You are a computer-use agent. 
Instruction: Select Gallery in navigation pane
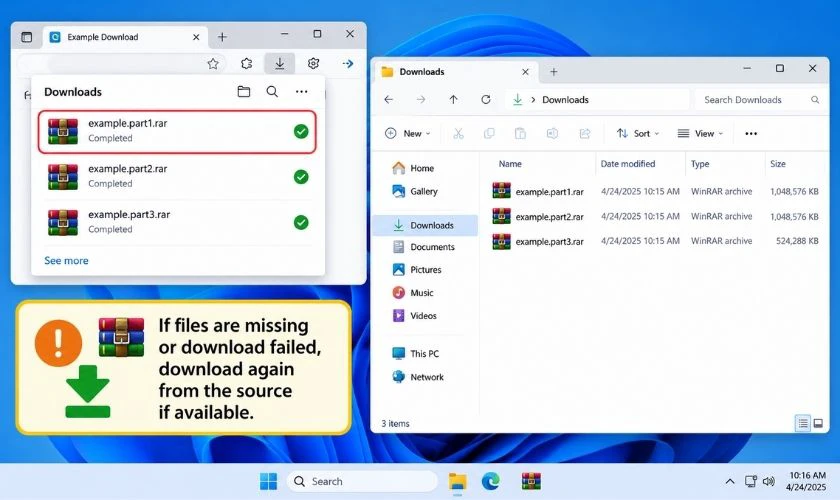425,191
